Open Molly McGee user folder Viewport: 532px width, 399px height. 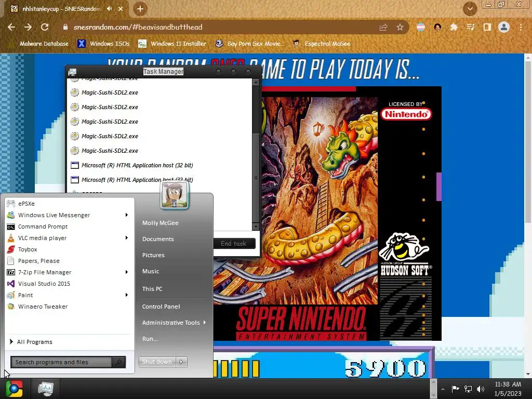[x=161, y=223]
